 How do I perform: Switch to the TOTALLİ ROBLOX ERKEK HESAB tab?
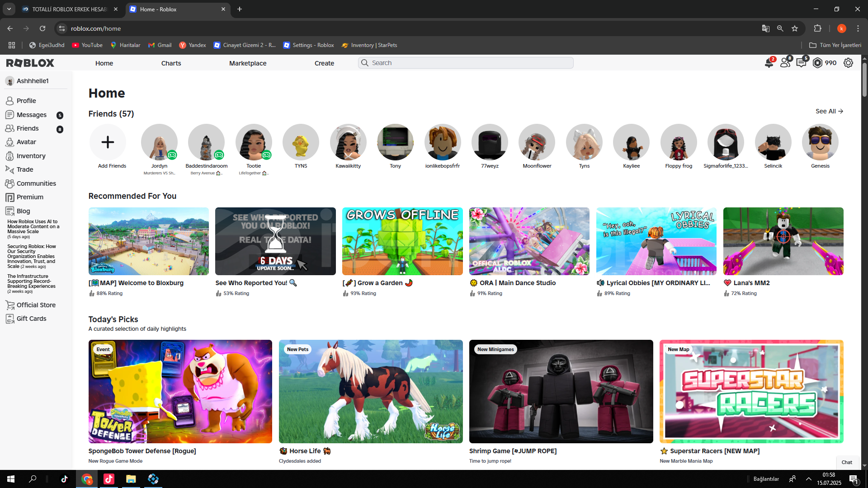70,9
